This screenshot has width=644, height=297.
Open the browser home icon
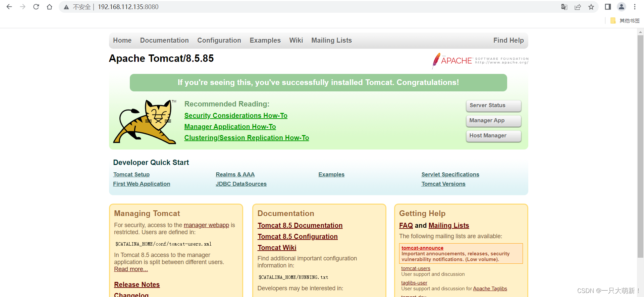tap(49, 7)
